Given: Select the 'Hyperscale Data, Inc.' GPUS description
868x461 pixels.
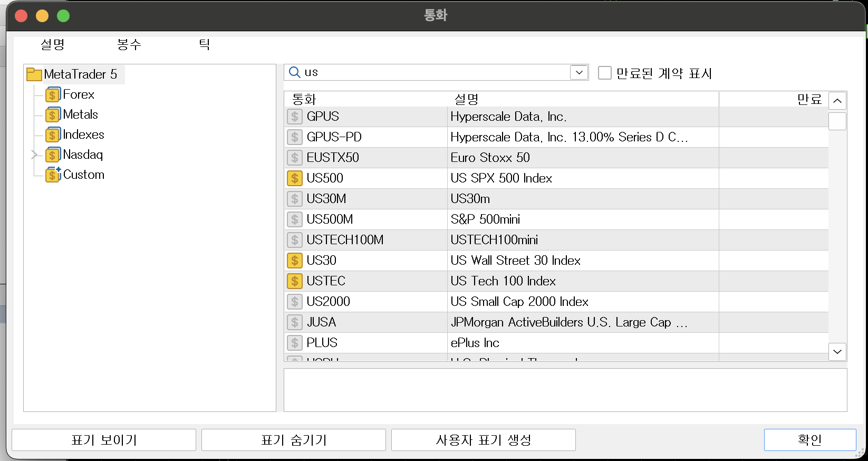Looking at the screenshot, I should [509, 117].
